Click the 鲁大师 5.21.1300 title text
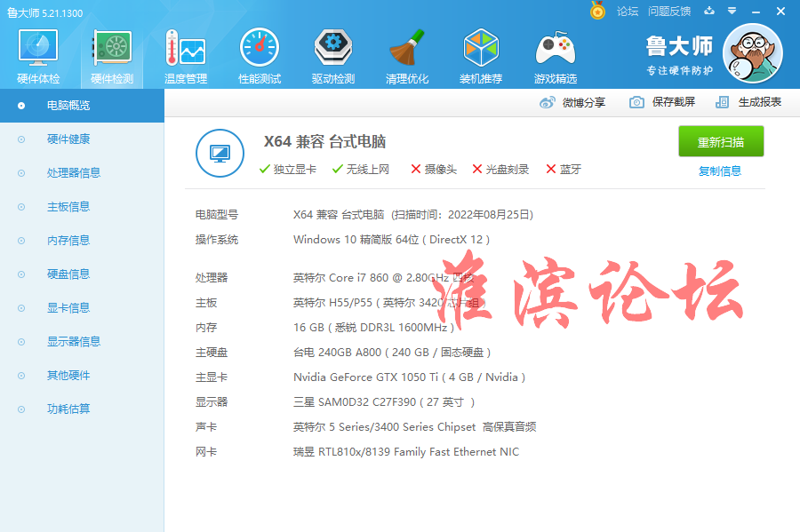This screenshot has height=532, width=800. point(45,12)
